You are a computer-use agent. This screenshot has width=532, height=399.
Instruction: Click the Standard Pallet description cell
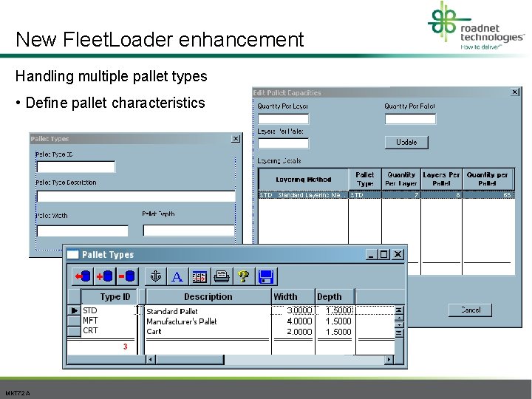208,311
